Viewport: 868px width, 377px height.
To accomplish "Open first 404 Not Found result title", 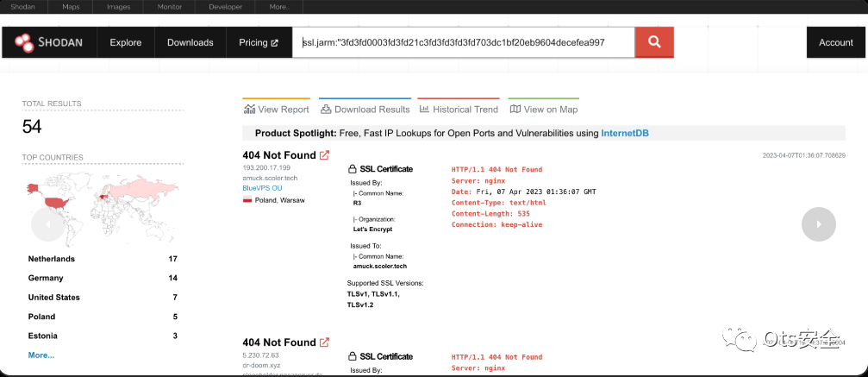I will tap(279, 155).
